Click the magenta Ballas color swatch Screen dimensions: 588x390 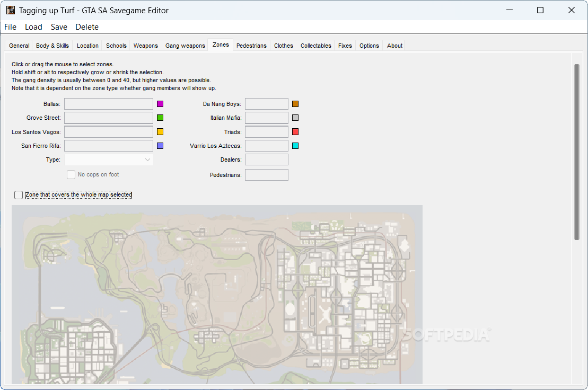coord(160,104)
